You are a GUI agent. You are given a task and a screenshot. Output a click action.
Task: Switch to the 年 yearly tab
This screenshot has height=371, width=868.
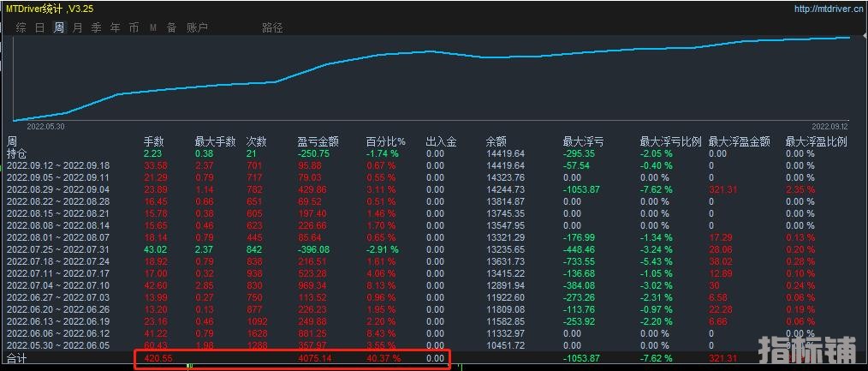(116, 27)
